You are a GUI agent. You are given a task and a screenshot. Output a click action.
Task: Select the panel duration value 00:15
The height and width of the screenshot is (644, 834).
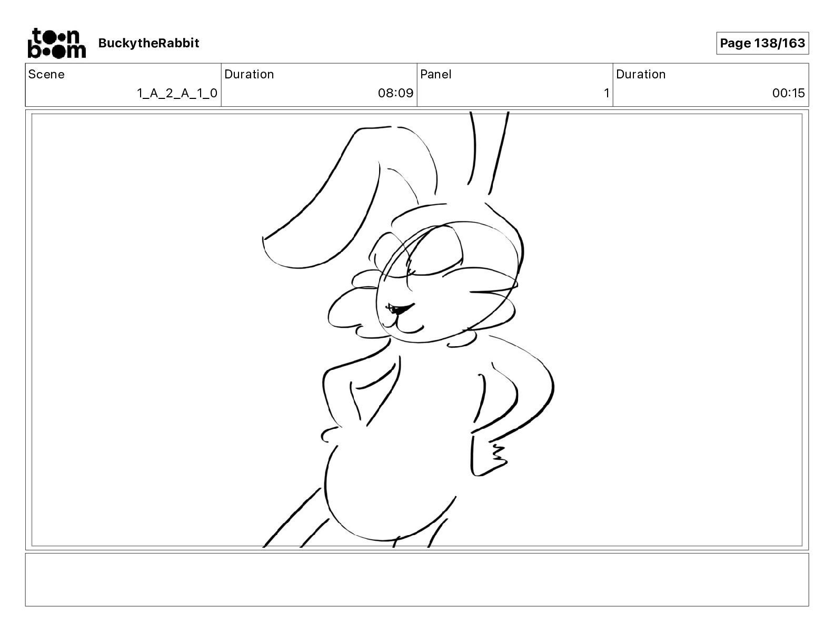pos(789,93)
